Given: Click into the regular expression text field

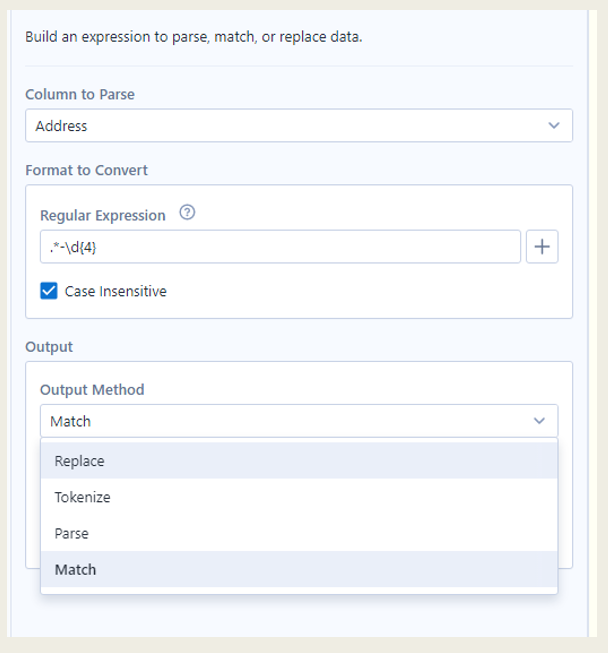Looking at the screenshot, I should (x=280, y=247).
